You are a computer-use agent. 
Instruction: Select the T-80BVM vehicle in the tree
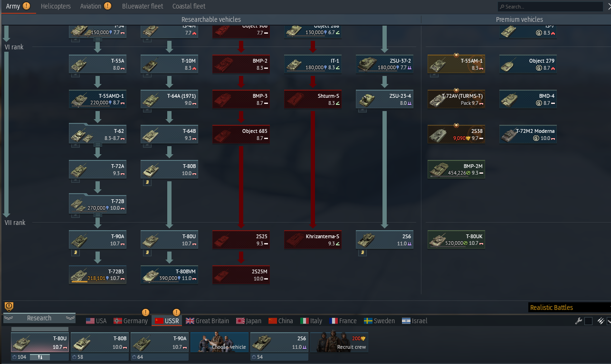pos(170,275)
